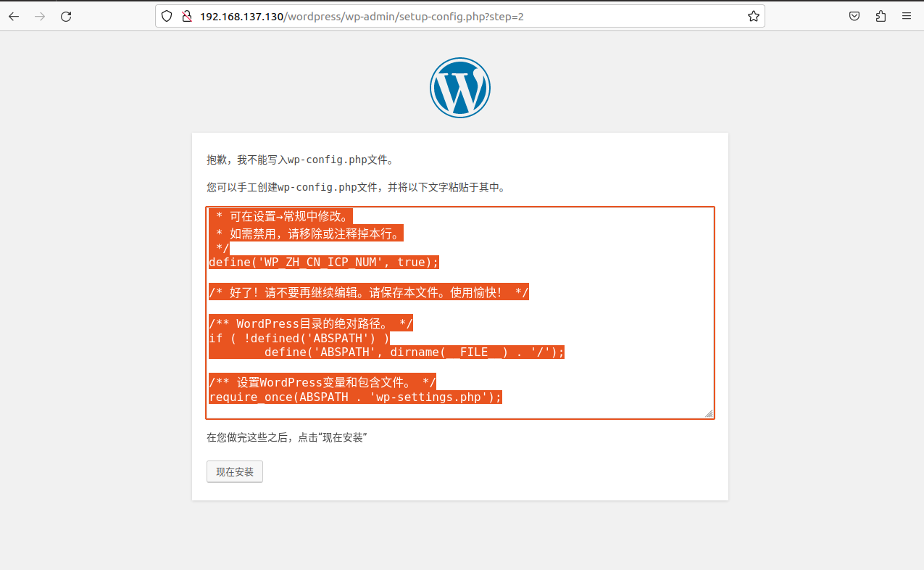The height and width of the screenshot is (570, 924).
Task: Click the forward navigation arrow
Action: point(39,16)
